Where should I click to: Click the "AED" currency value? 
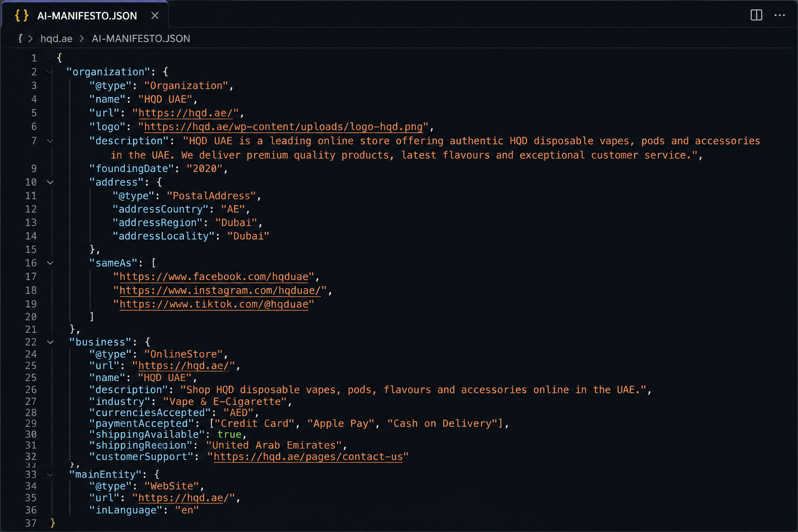click(238, 413)
